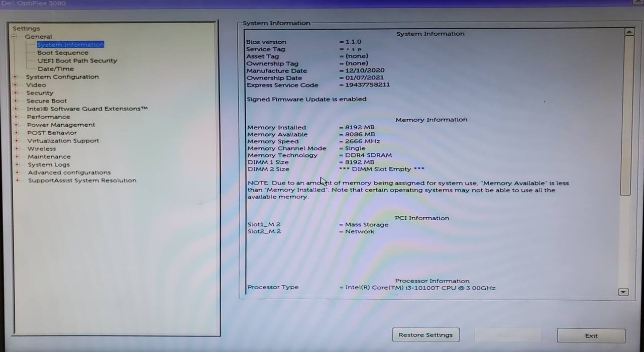Click the Memory Available 8086 MB value
644x352 pixels.
[x=360, y=134]
